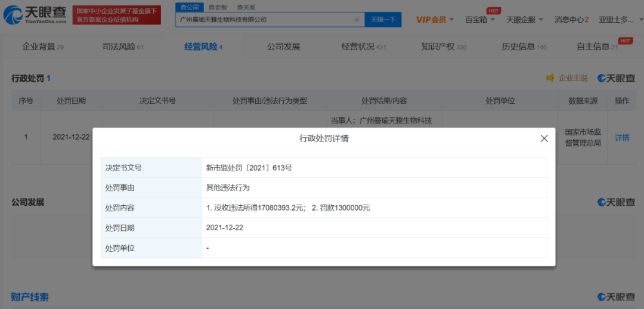Expand the 百宝箱 menu
Viewport: 644px width, 309px height.
[479, 19]
